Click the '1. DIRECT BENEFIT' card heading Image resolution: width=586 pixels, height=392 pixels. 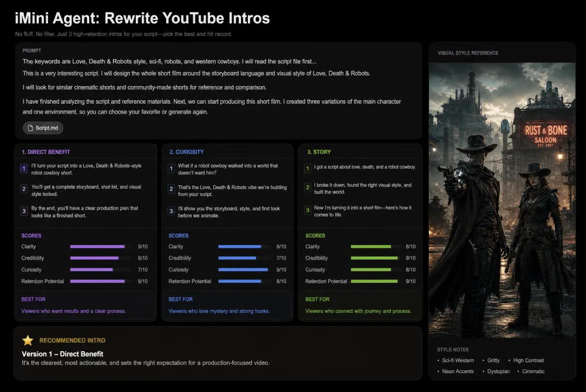tap(46, 152)
